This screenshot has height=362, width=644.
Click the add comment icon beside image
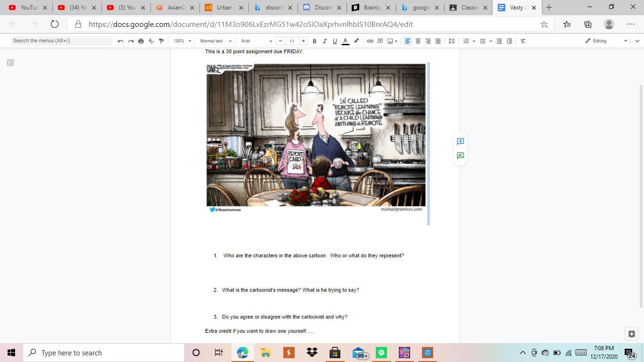coord(460,141)
